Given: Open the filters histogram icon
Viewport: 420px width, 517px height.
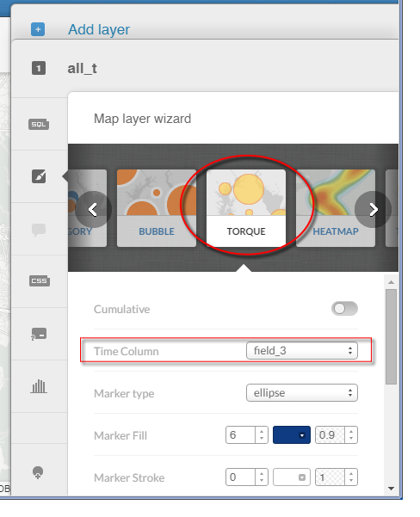Looking at the screenshot, I should tap(39, 386).
